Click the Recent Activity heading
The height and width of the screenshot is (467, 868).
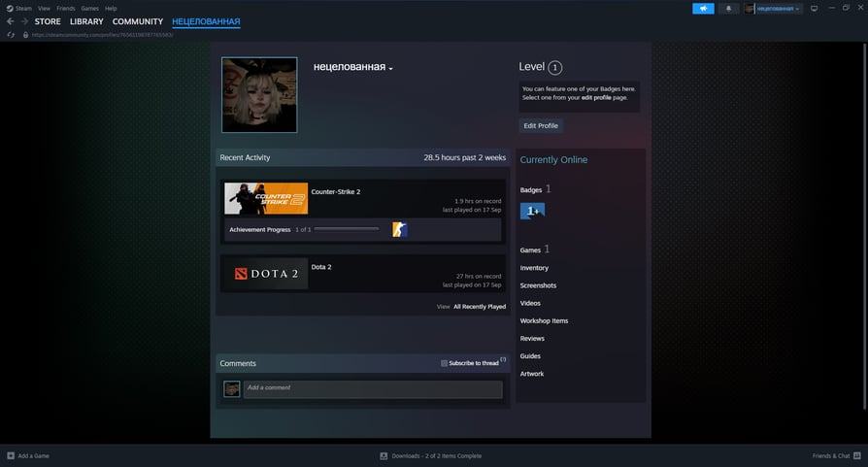point(245,157)
